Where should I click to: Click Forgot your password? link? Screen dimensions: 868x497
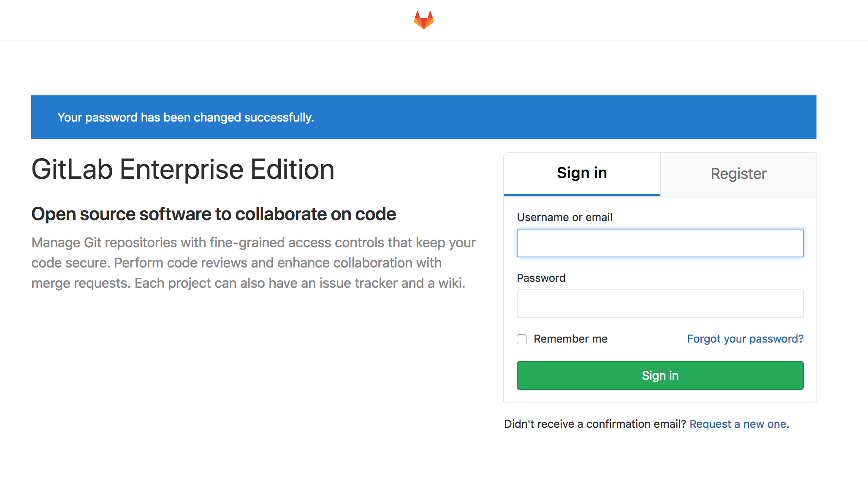click(745, 338)
